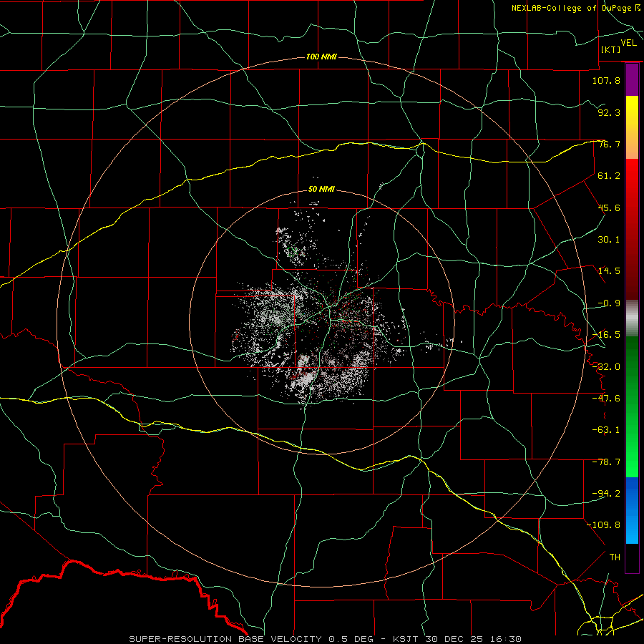This screenshot has height=644, width=644.
Task: Click the -32.0 velocity scale value
Action: [606, 367]
